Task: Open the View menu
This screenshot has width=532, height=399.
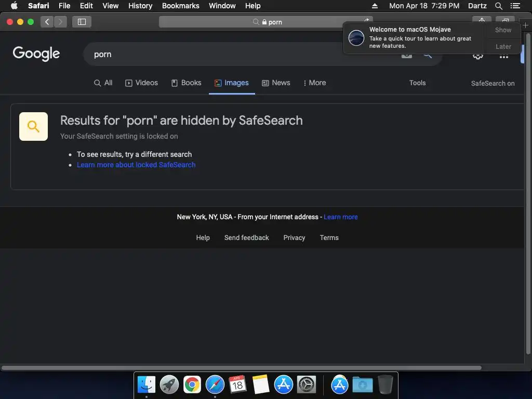Action: (x=110, y=6)
